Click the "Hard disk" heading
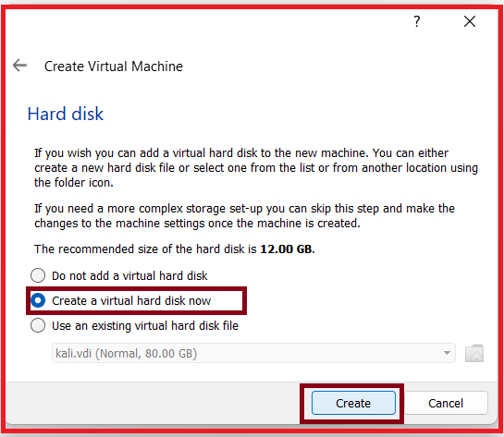 click(x=66, y=114)
